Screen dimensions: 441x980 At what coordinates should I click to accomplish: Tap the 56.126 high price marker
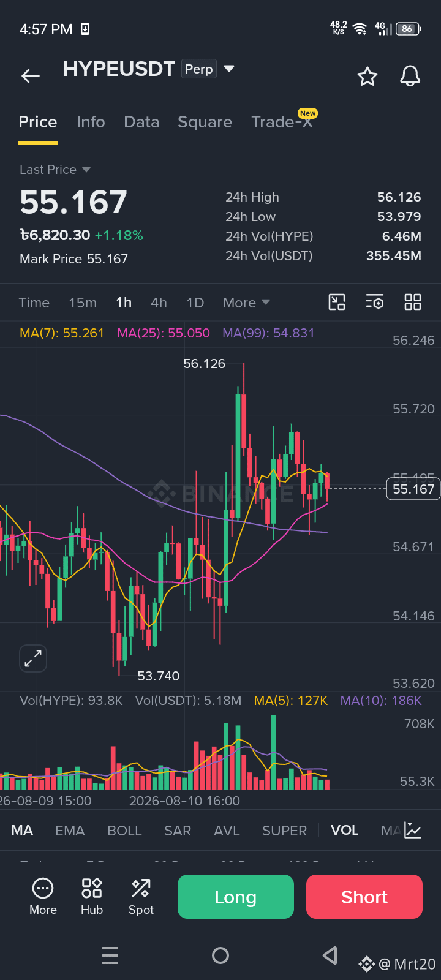coord(205,364)
